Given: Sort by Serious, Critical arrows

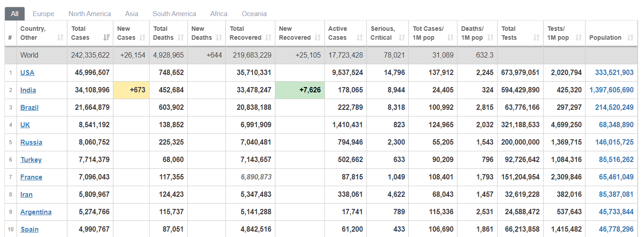Looking at the screenshot, I should point(402,38).
